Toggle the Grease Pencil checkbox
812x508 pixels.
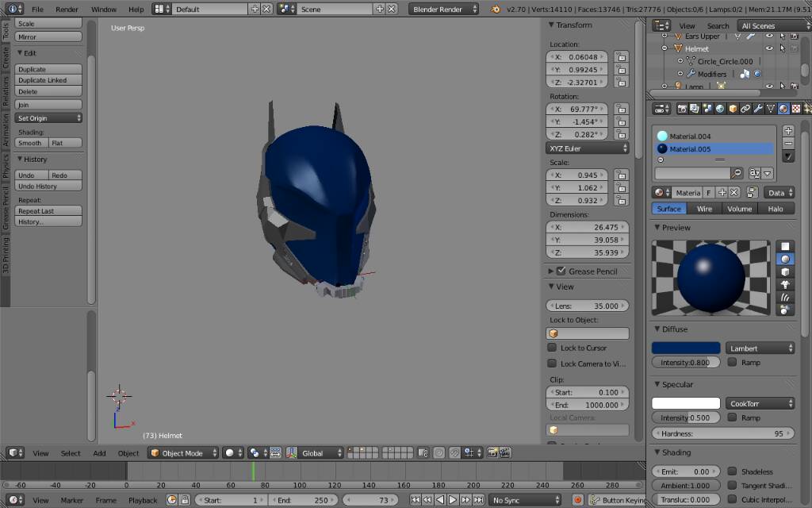coord(561,271)
